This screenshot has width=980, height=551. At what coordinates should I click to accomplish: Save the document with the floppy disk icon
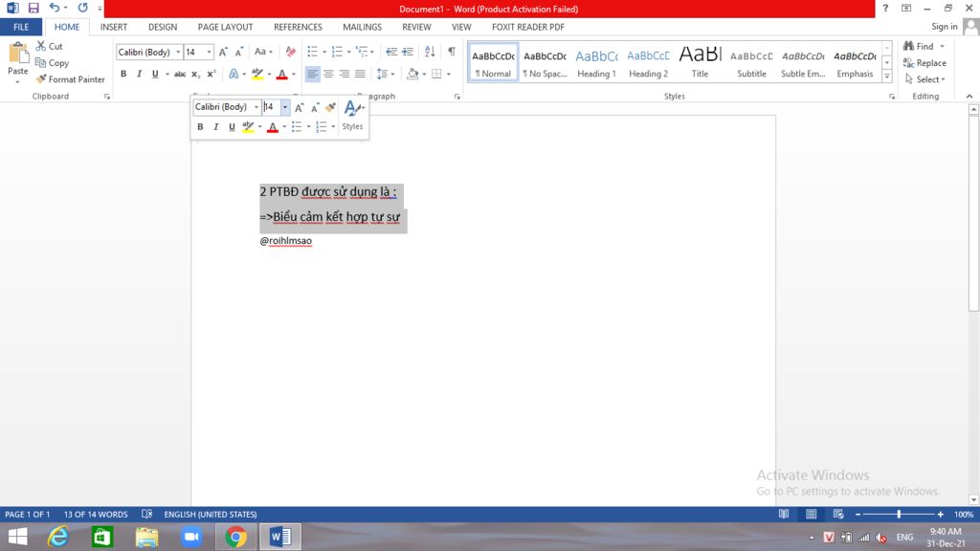pyautogui.click(x=33, y=8)
